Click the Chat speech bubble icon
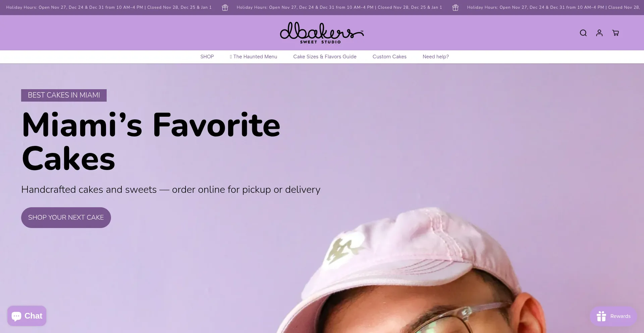 pyautogui.click(x=16, y=316)
